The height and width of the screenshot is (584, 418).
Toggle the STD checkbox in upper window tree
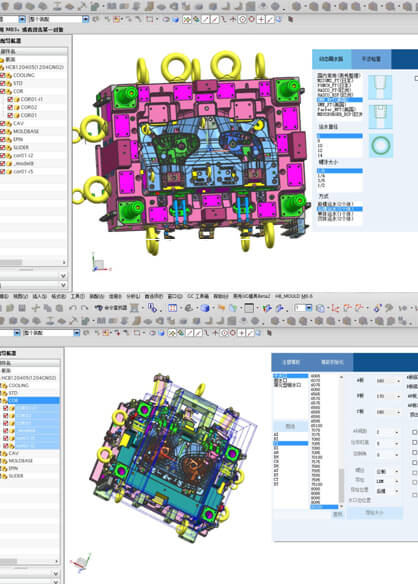pyautogui.click(x=3, y=83)
